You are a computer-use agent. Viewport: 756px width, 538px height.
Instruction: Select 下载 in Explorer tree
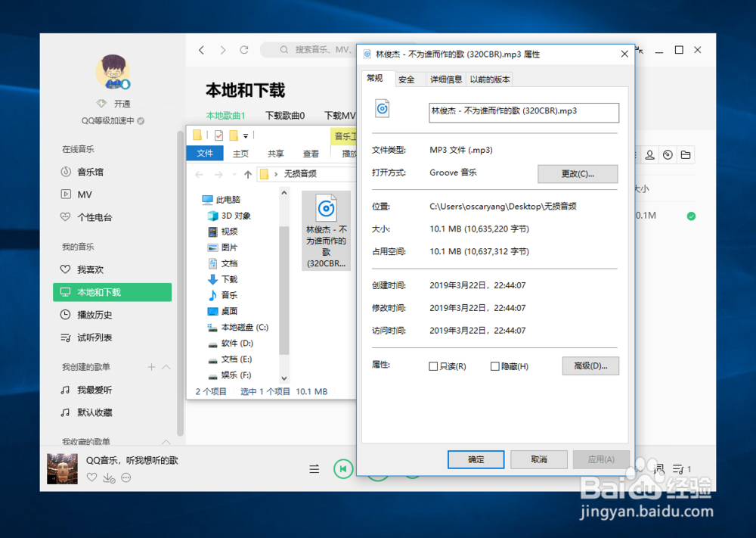223,279
